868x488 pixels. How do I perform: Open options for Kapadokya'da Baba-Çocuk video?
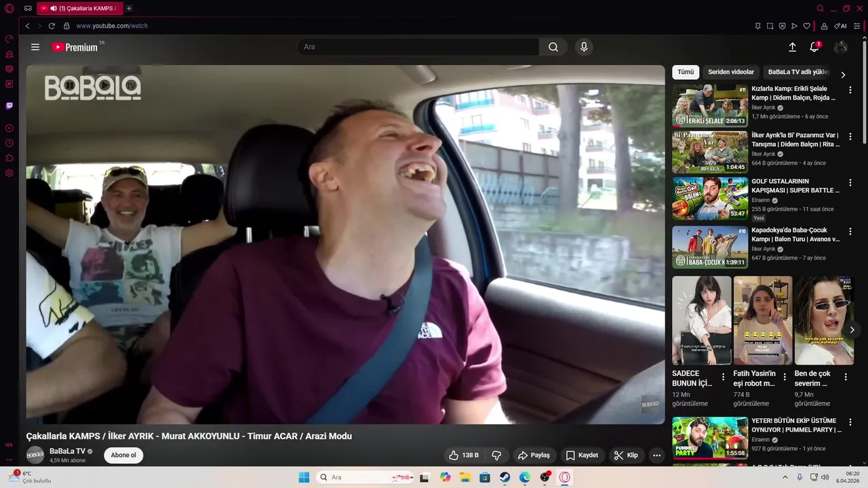pyautogui.click(x=850, y=231)
